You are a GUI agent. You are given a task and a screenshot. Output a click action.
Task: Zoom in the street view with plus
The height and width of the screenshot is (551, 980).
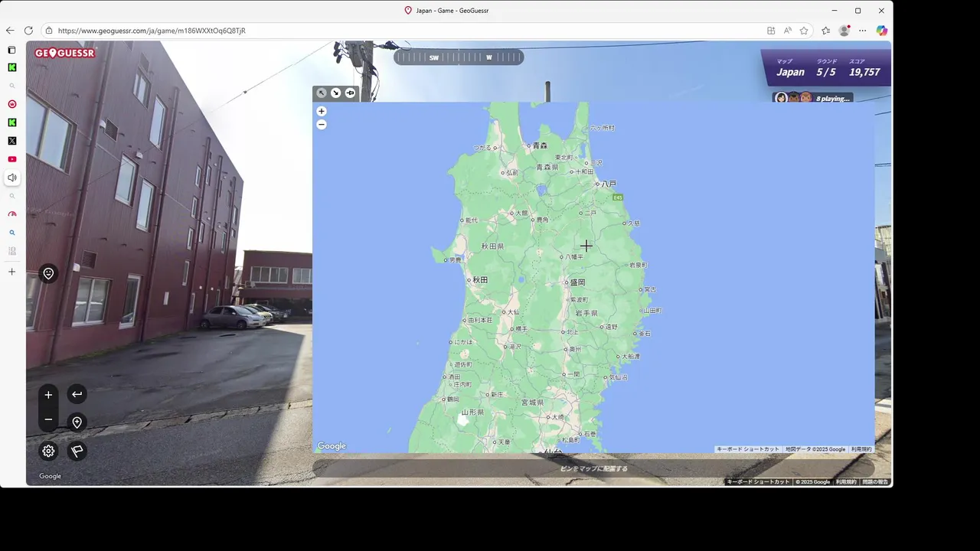coord(48,395)
